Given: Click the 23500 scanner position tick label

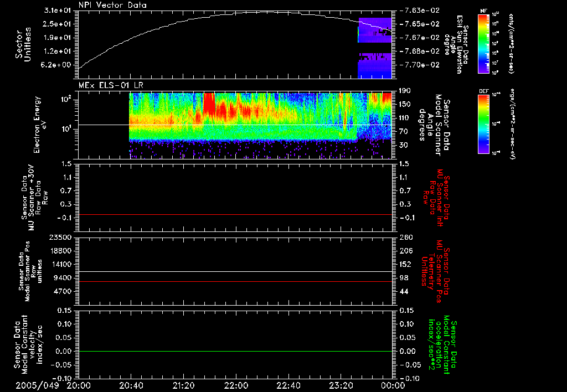Looking at the screenshot, I should [x=60, y=238].
